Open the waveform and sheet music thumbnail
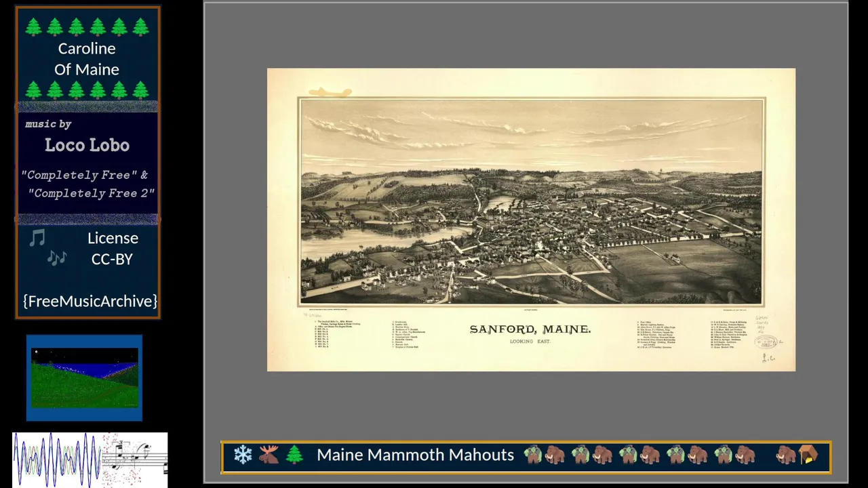 90,460
